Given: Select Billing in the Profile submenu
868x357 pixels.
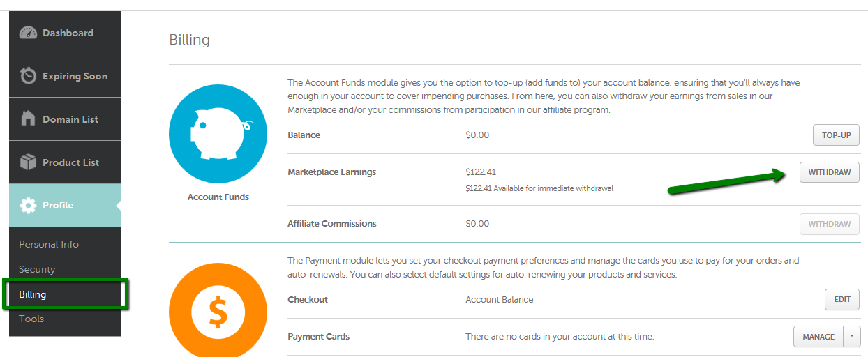Looking at the screenshot, I should [33, 294].
